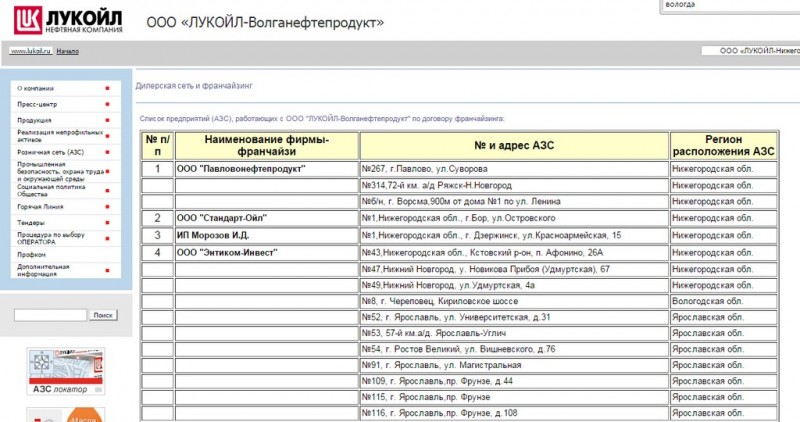Select the Горячая Линия menu item
Viewport: 800px width, 422px height.
(x=40, y=207)
